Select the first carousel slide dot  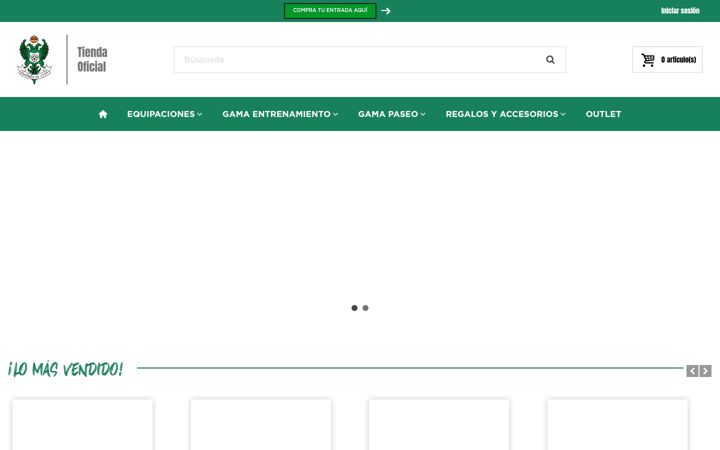(354, 308)
